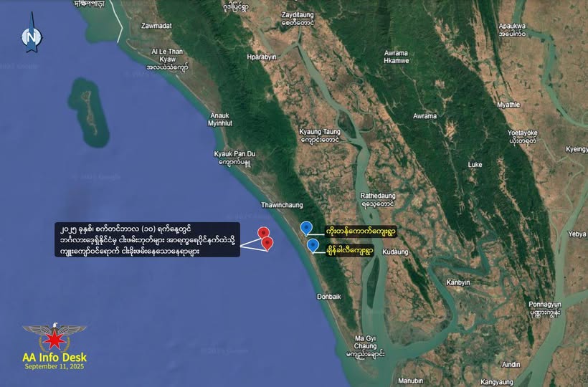Select the upper blue village pin
588x387 pixels.
(306, 229)
